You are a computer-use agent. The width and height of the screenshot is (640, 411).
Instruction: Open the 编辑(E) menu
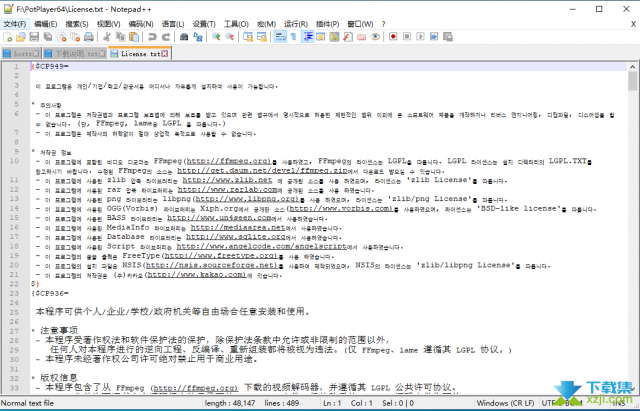click(x=45, y=24)
